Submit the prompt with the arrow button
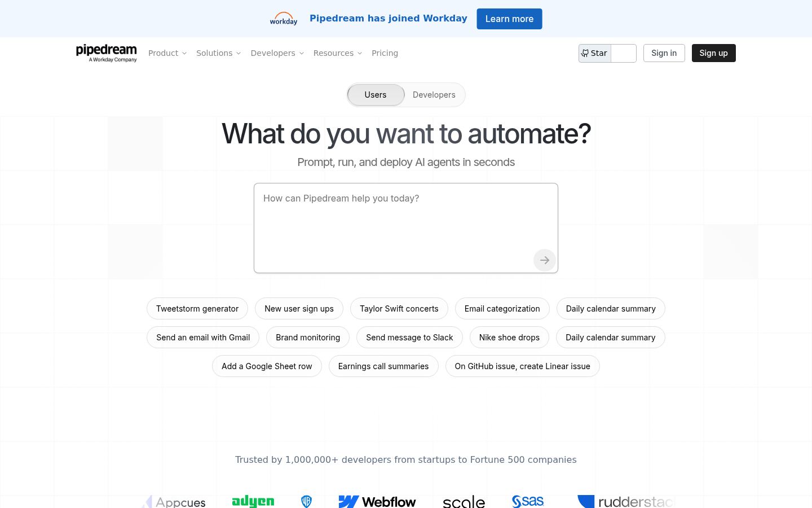Screen dimensions: 812x508 pyautogui.click(x=545, y=260)
